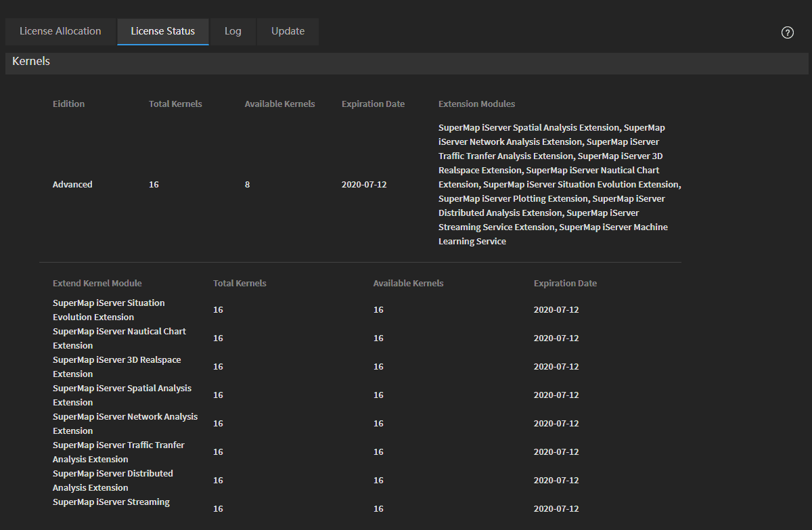
Task: Click the Advanced edition expiration date 2020-07-12
Action: [x=364, y=185]
